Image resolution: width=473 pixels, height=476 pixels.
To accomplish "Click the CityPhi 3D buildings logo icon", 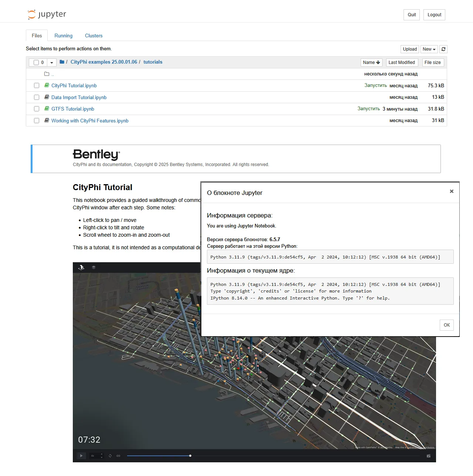I will 81,267.
